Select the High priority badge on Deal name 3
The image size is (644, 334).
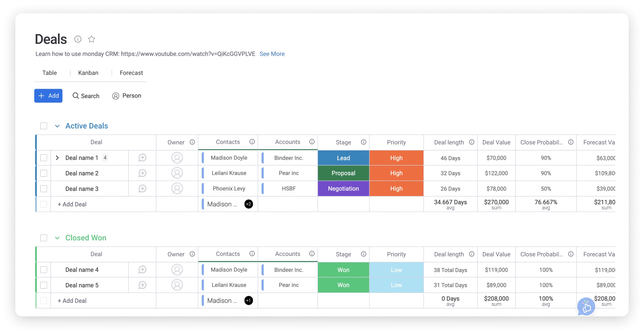pos(396,188)
